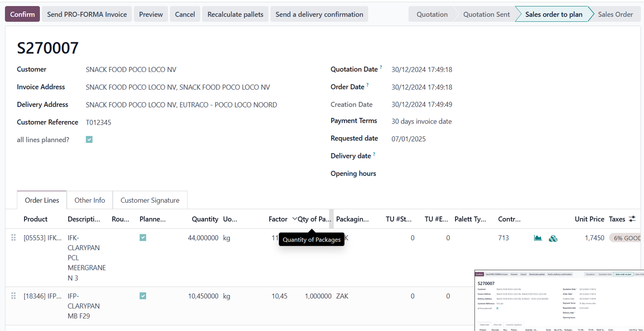Click the help mark beside Quotation Date
The width and height of the screenshot is (644, 331).
381,68
